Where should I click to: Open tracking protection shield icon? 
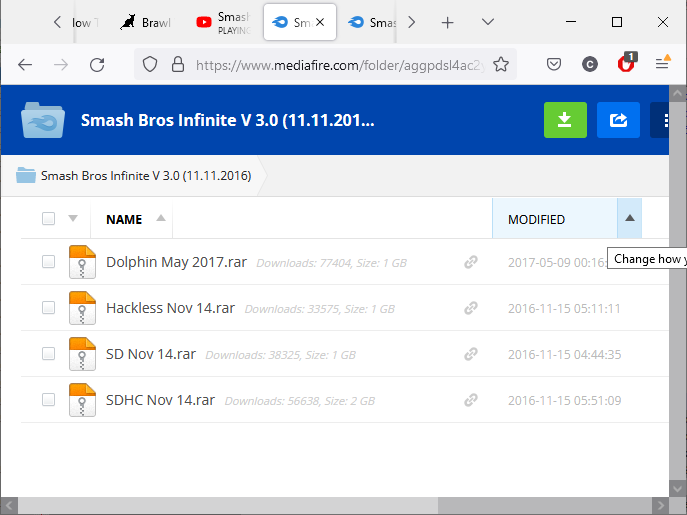[x=150, y=64]
